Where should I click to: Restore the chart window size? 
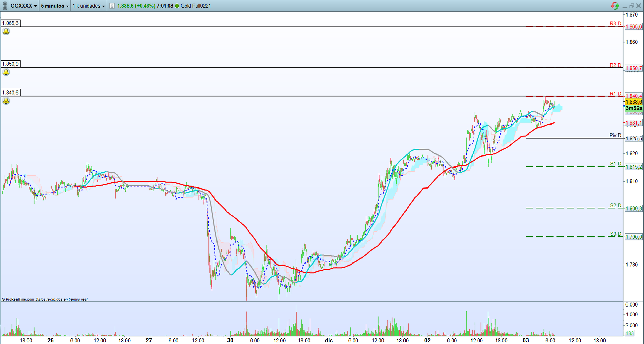click(x=632, y=6)
